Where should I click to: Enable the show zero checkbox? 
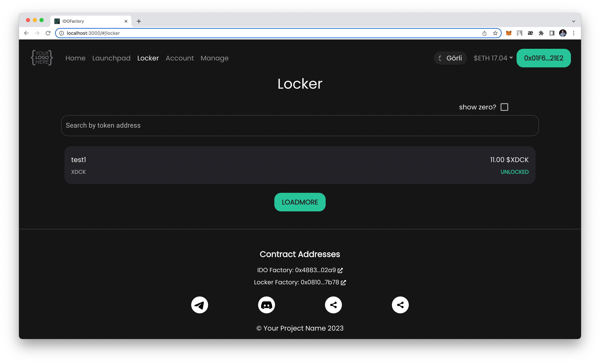coord(504,107)
